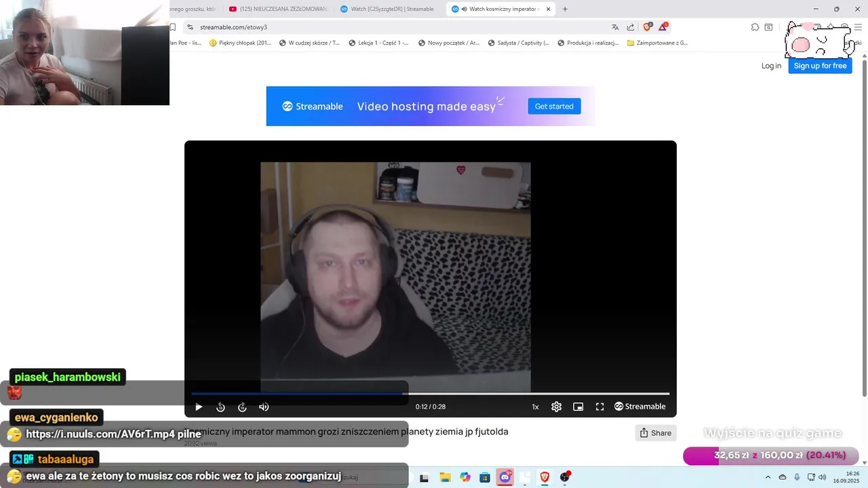Skip forward using the forward-skip icon

[x=242, y=407]
